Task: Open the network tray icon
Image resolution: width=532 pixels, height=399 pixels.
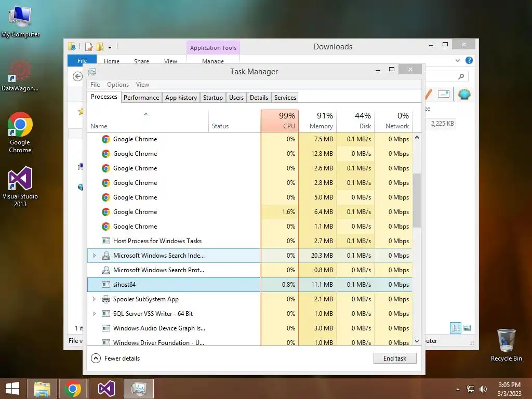Action: tap(471, 389)
